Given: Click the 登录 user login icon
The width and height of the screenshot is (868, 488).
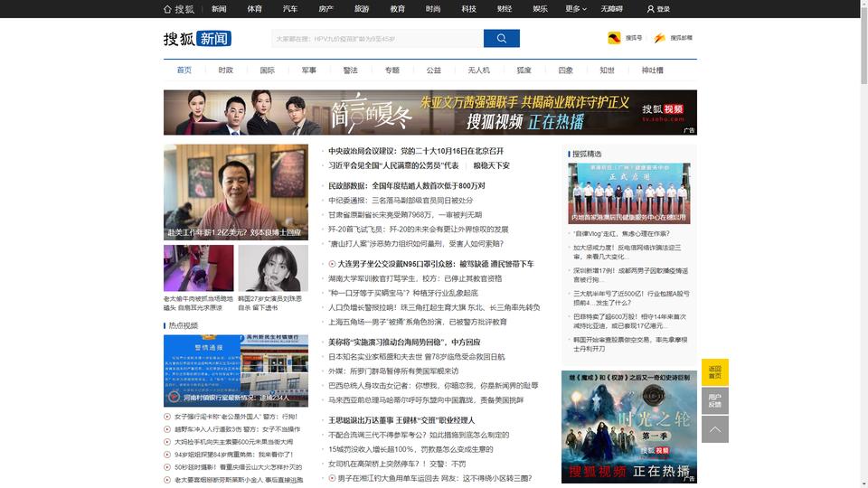Looking at the screenshot, I should click(650, 9).
